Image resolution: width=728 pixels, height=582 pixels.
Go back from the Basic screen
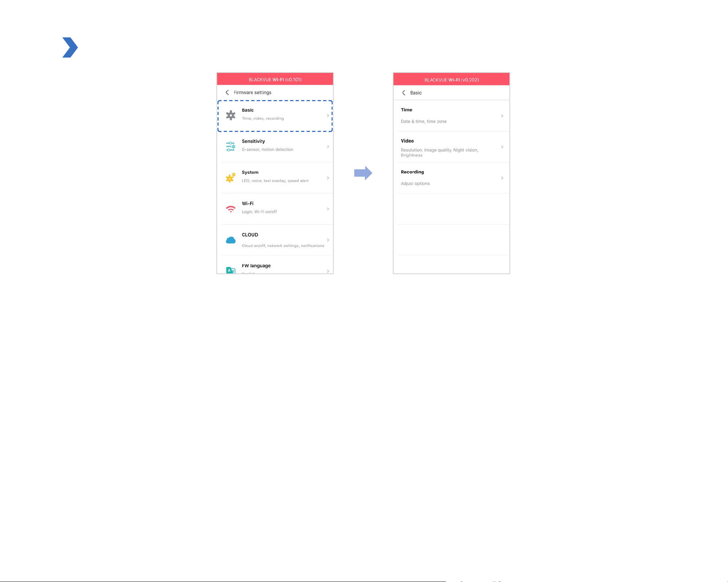pyautogui.click(x=403, y=93)
